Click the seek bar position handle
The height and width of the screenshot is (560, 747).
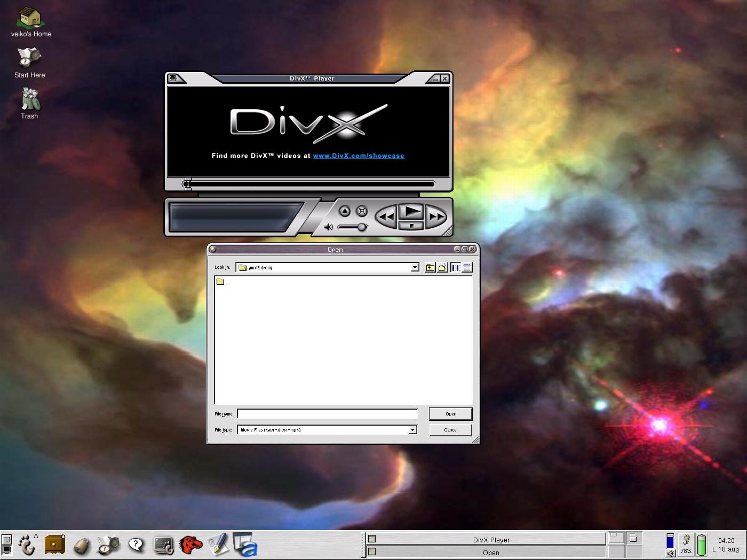click(x=187, y=185)
